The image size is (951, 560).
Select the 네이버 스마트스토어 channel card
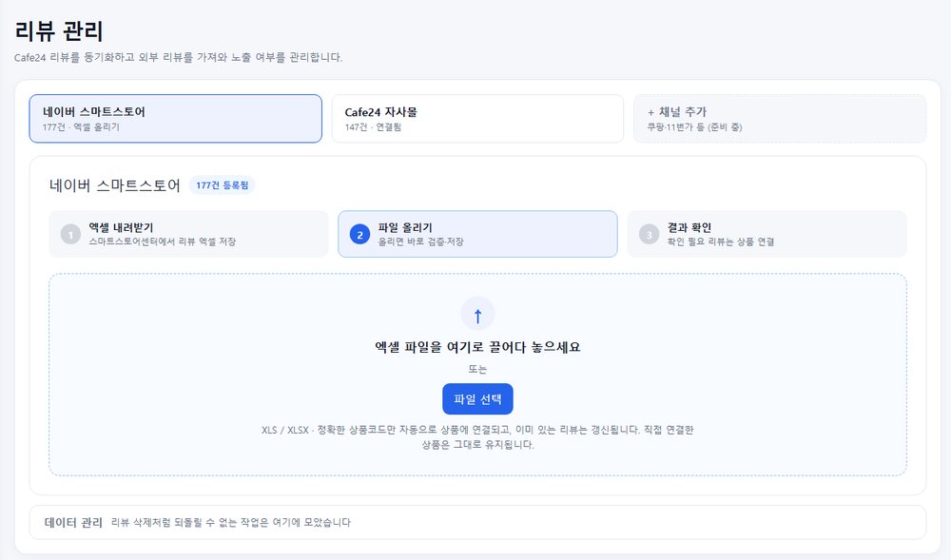(x=175, y=119)
